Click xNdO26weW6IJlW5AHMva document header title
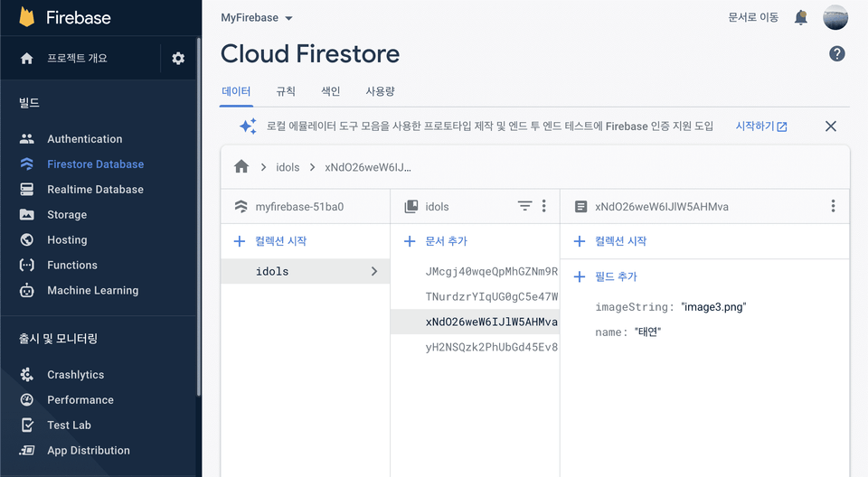Image resolution: width=868 pixels, height=477 pixels. [x=662, y=206]
